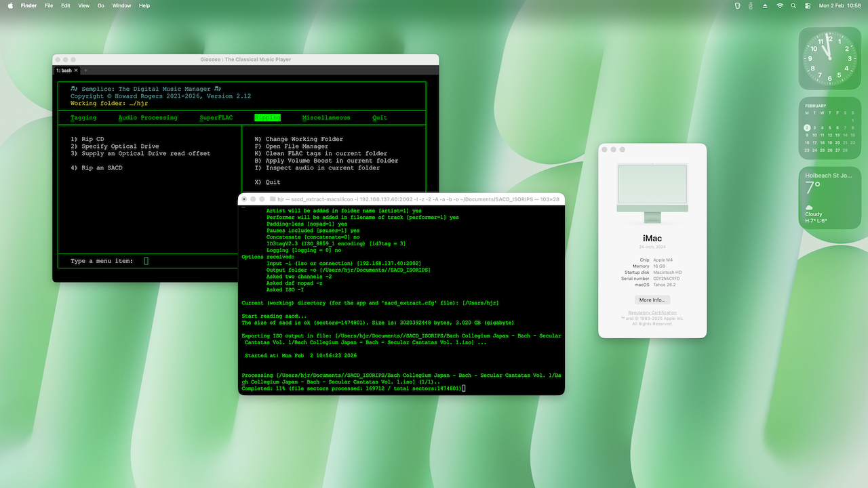Click the eject icon in the menu bar
The image size is (868, 488).
click(765, 5)
